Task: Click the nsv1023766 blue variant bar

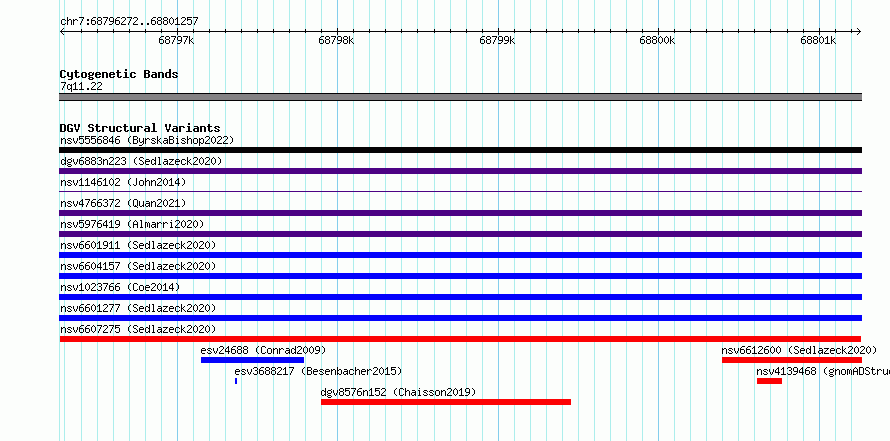Action: tap(460, 297)
